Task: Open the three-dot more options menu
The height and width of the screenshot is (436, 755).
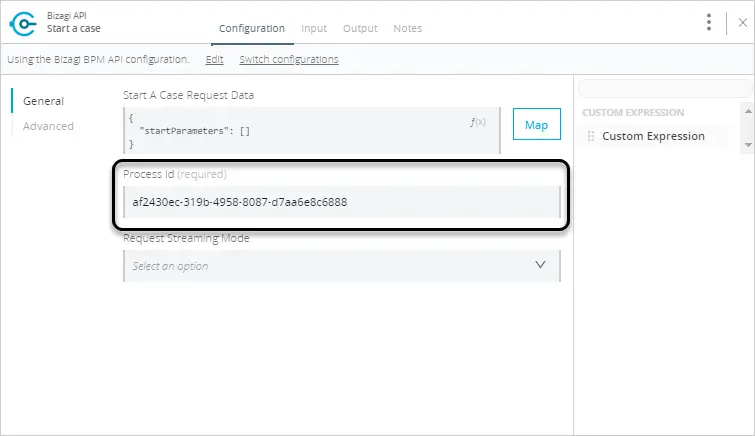Action: click(x=709, y=22)
